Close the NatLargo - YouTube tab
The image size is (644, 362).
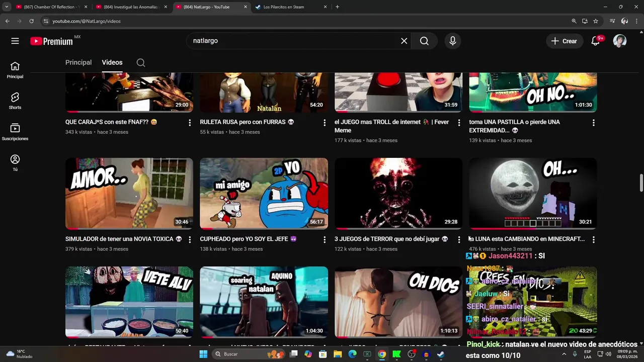click(246, 7)
